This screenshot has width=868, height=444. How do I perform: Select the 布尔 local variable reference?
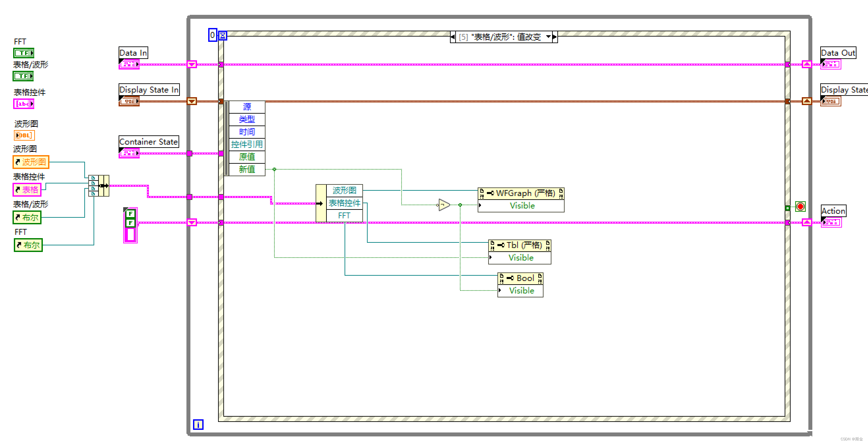tap(27, 217)
